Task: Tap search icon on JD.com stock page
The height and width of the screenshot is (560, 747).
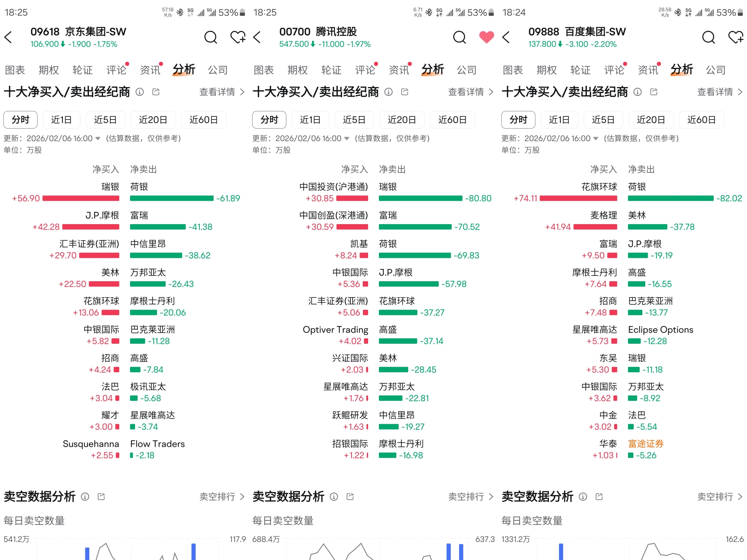Action: (x=210, y=37)
